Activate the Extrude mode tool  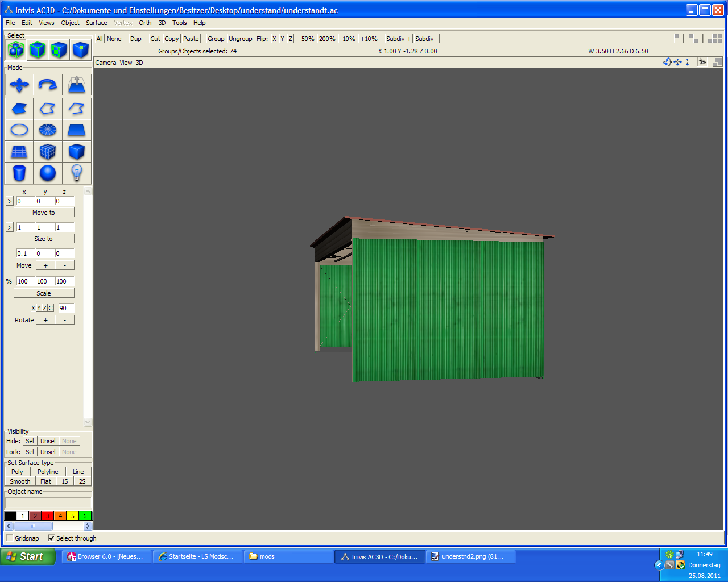pyautogui.click(x=76, y=85)
